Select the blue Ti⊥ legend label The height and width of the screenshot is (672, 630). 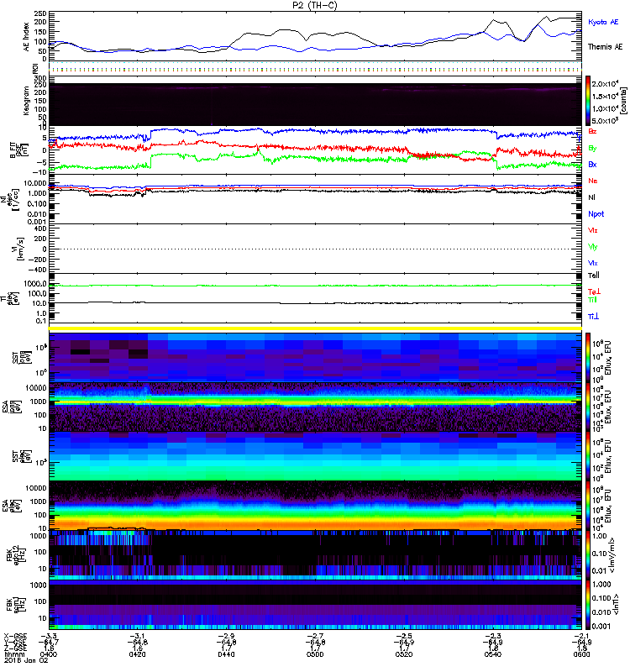(x=593, y=317)
